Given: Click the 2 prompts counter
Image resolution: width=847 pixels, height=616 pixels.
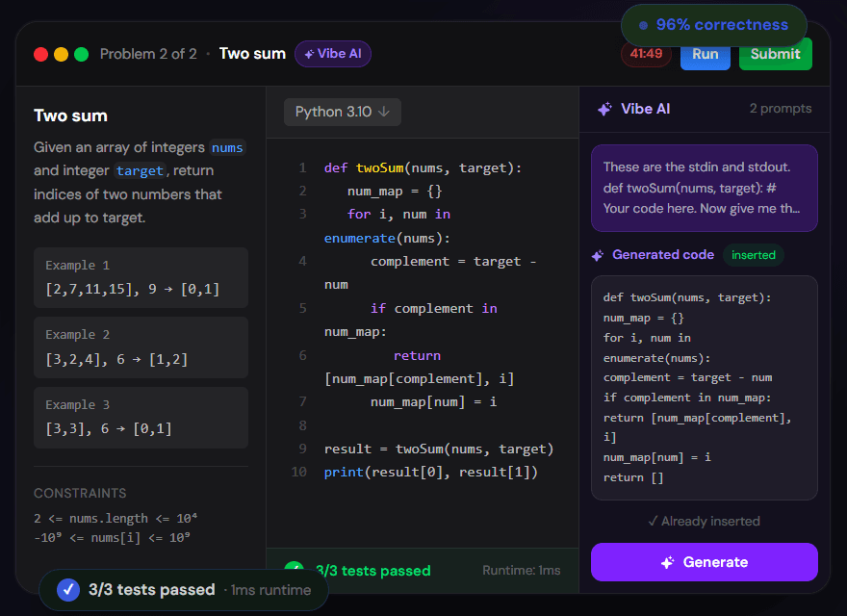Looking at the screenshot, I should [780, 109].
